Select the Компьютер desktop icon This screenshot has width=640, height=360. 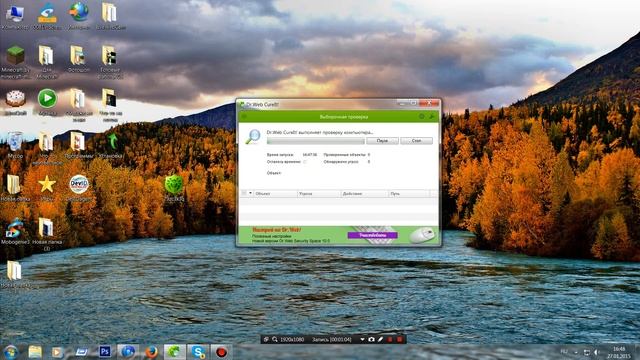pos(15,16)
